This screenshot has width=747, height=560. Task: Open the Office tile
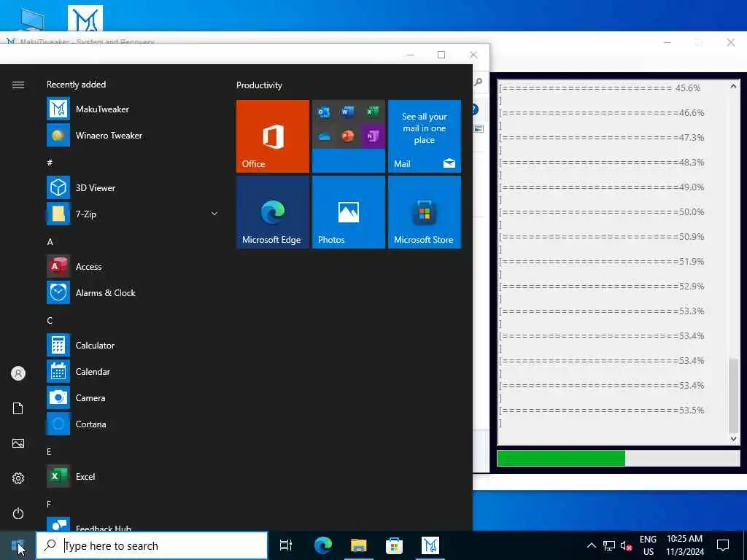click(273, 136)
